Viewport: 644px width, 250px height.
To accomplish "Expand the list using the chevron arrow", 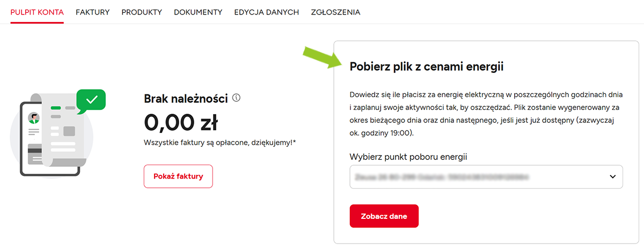I will click(x=612, y=177).
